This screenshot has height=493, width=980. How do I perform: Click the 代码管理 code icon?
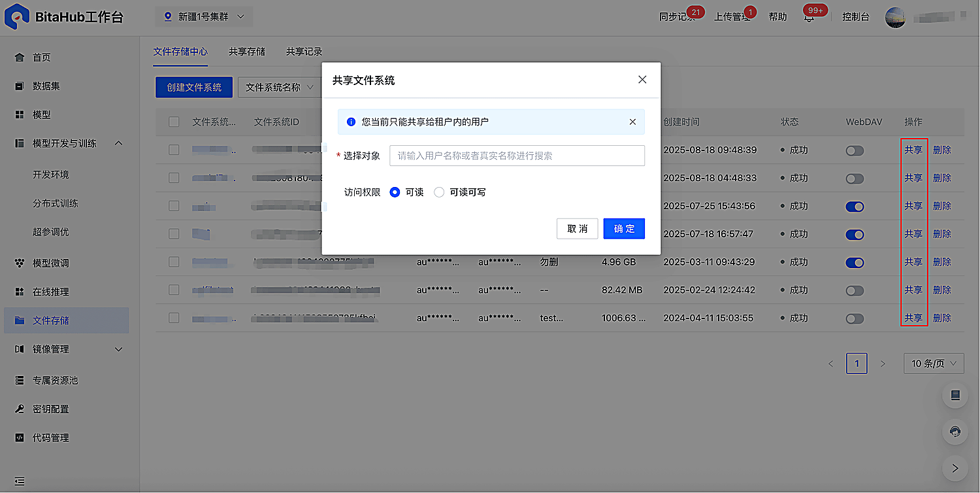coord(20,438)
